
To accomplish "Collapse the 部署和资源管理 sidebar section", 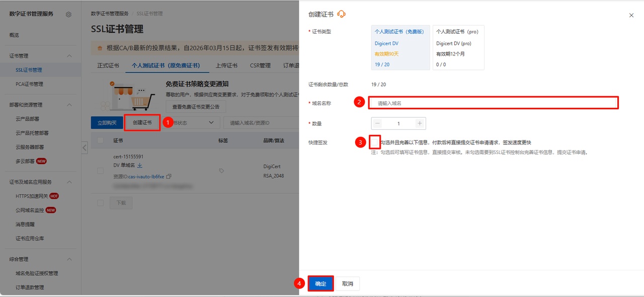I will click(69, 105).
